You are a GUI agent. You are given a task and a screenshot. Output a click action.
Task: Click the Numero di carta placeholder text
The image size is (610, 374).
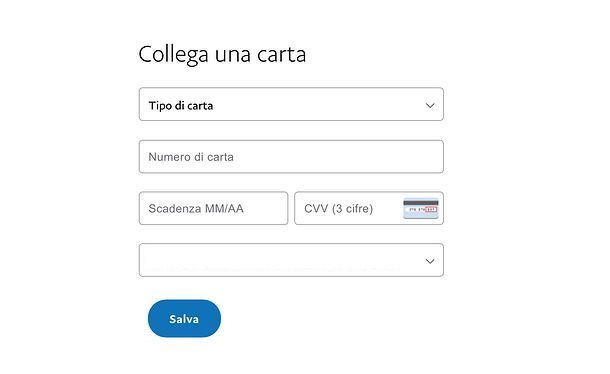point(191,157)
